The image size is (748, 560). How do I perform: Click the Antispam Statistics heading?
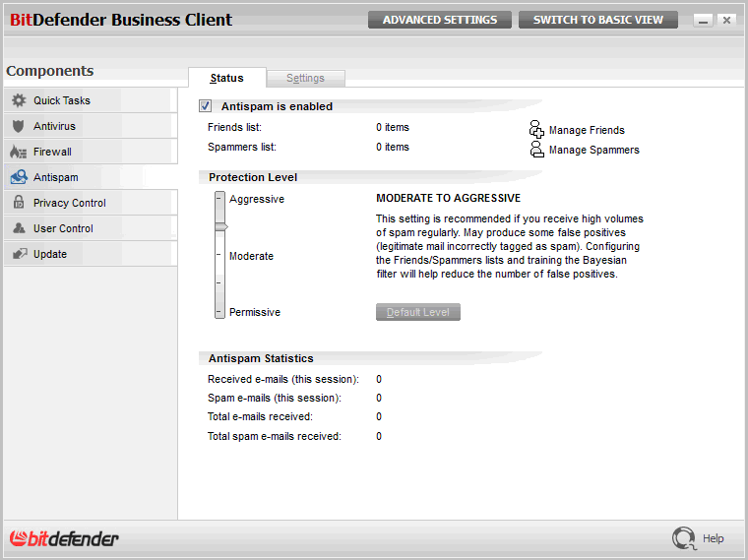pos(261,358)
